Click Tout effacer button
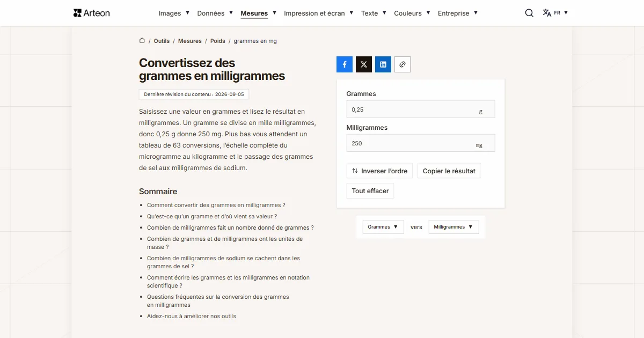The image size is (644, 338). [x=370, y=191]
